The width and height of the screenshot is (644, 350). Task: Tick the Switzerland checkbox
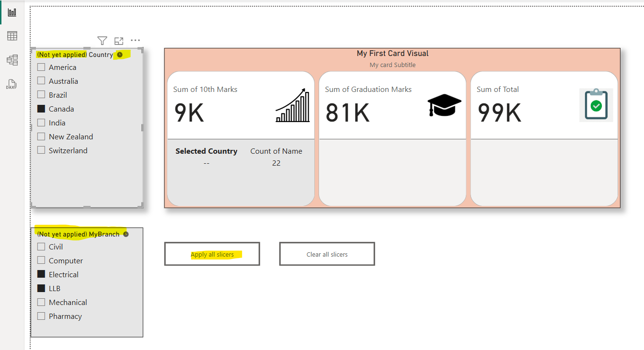pyautogui.click(x=41, y=150)
